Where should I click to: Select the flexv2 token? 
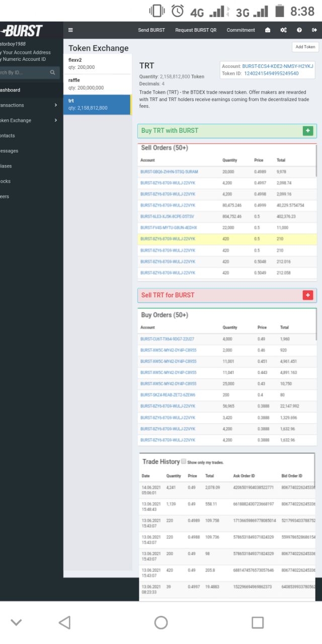97,64
